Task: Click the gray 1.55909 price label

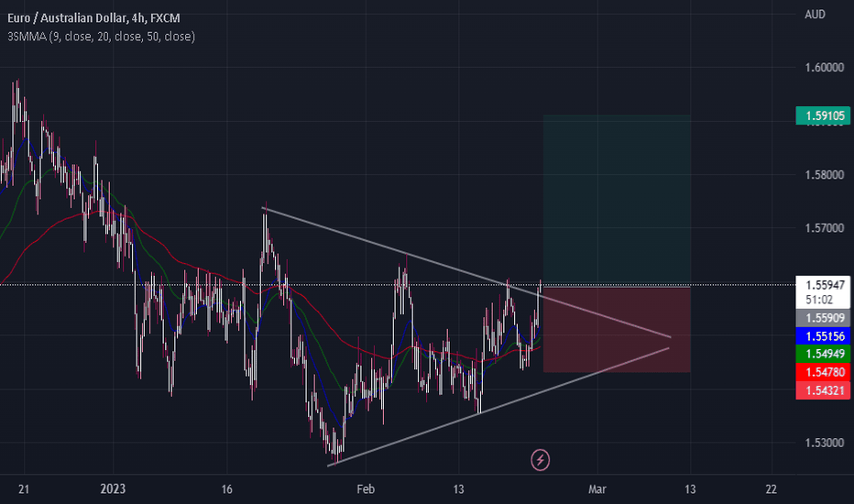Action: [x=823, y=318]
